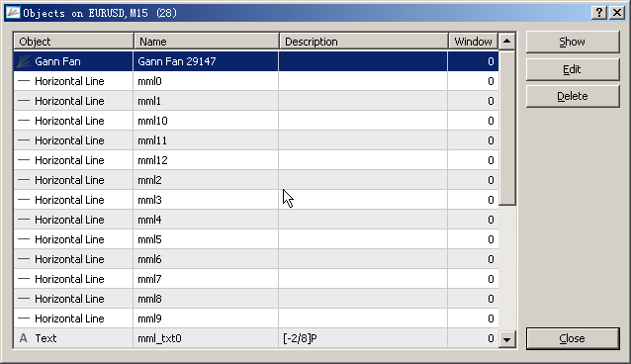Screen dimensions: 631x364
Task: Click the scrollbar up arrow
Action: coord(507,42)
